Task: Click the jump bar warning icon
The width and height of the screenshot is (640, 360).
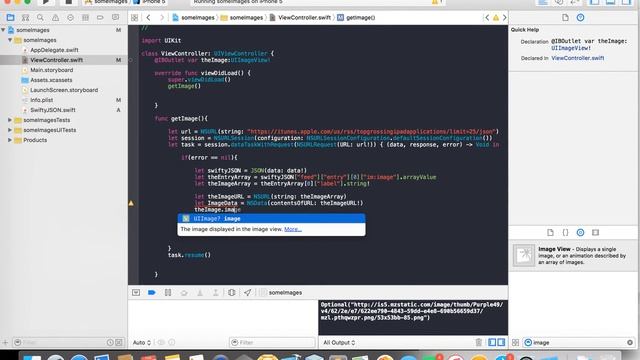Action: point(496,18)
